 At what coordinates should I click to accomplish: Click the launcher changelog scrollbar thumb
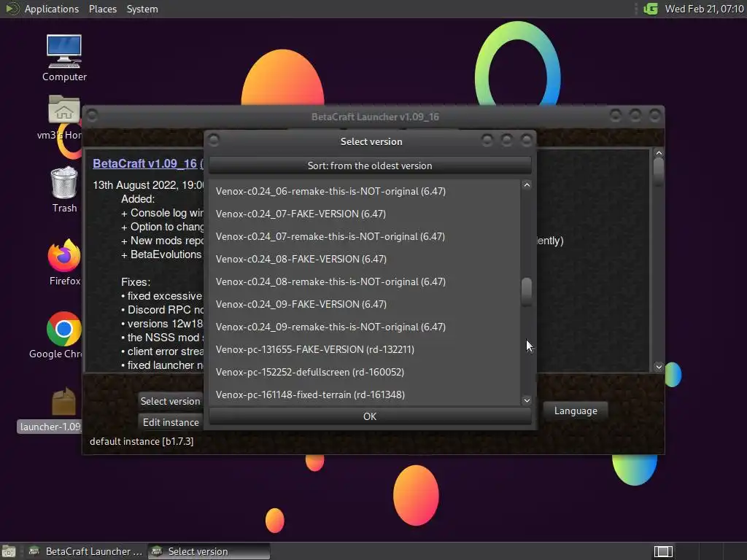[x=659, y=171]
